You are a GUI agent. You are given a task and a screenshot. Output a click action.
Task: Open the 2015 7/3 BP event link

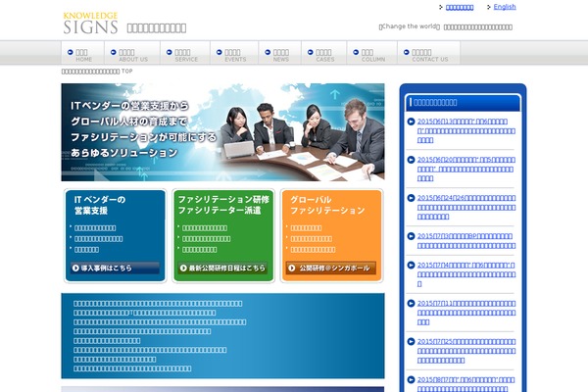466,241
